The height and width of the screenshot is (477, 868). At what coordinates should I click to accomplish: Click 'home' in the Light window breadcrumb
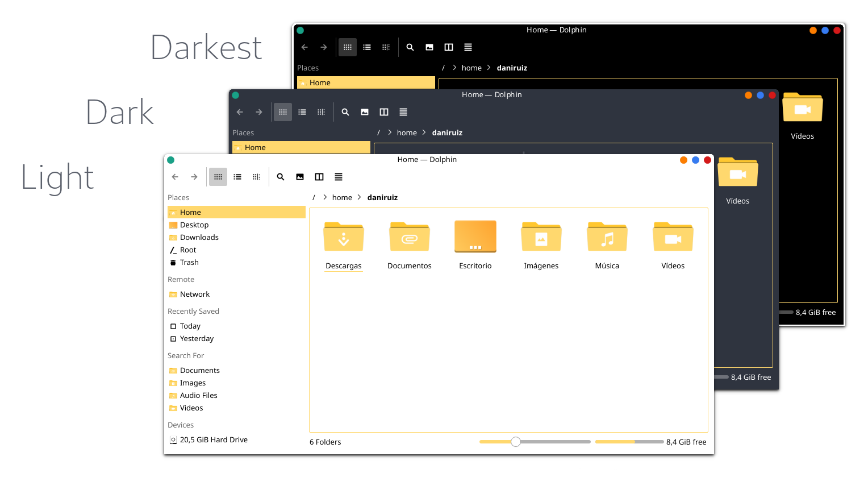pos(342,197)
